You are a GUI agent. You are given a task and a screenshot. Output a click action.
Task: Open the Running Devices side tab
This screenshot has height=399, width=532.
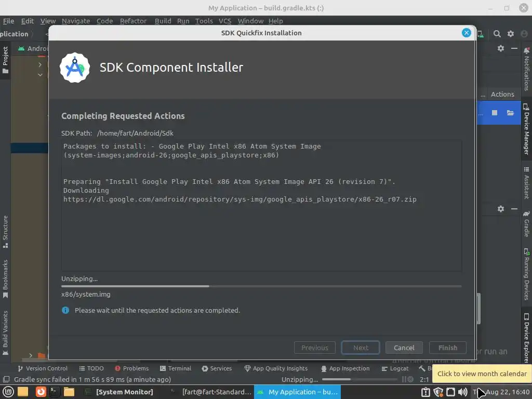[526, 274]
